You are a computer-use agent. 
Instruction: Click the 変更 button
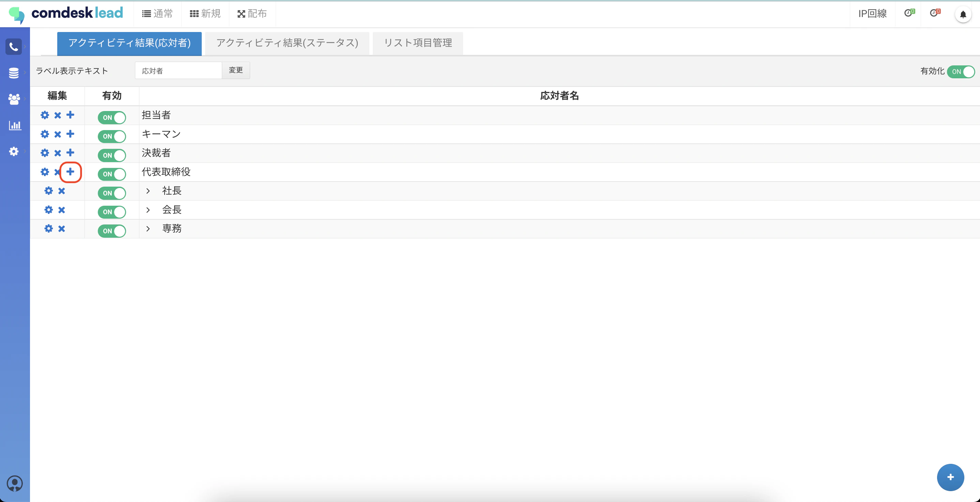(236, 70)
